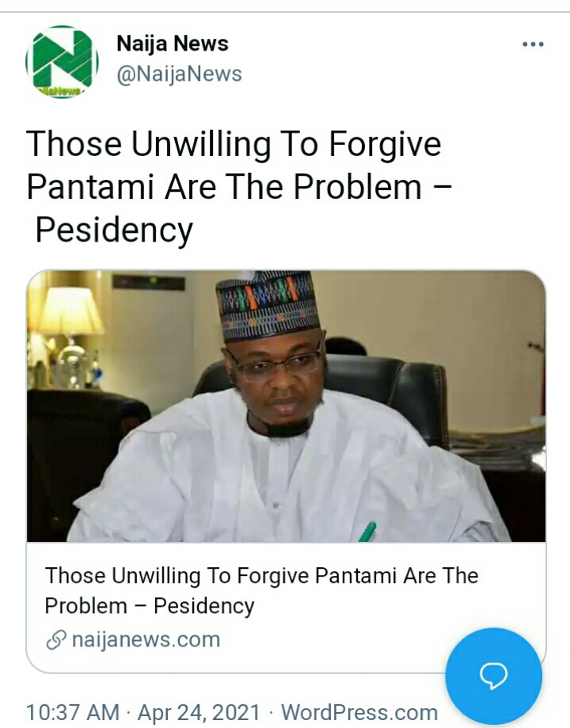This screenshot has height=728, width=570.
Task: Open the WordPress.com source label
Action: pyautogui.click(x=359, y=712)
